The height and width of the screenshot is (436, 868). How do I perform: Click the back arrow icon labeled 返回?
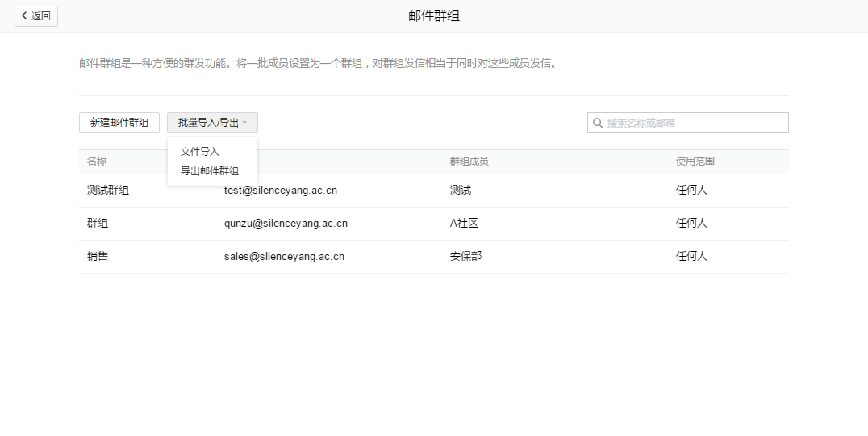click(x=25, y=16)
